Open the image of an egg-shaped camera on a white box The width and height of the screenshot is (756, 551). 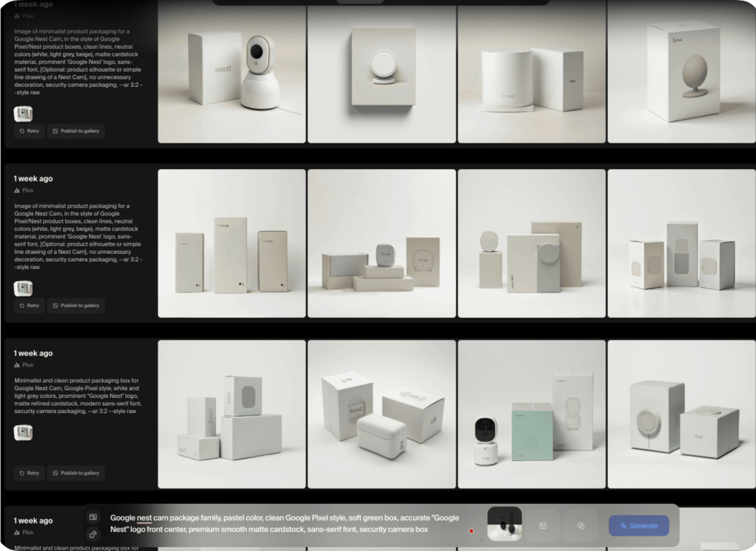click(682, 71)
